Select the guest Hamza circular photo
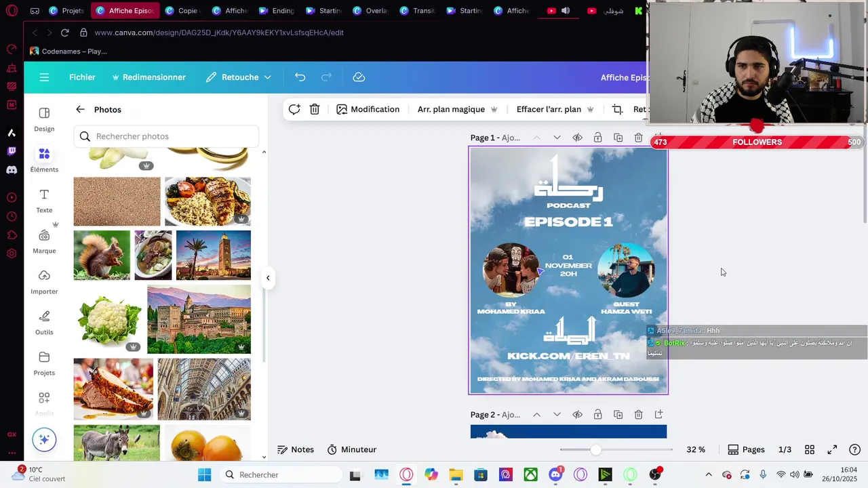868x488 pixels. [626, 270]
